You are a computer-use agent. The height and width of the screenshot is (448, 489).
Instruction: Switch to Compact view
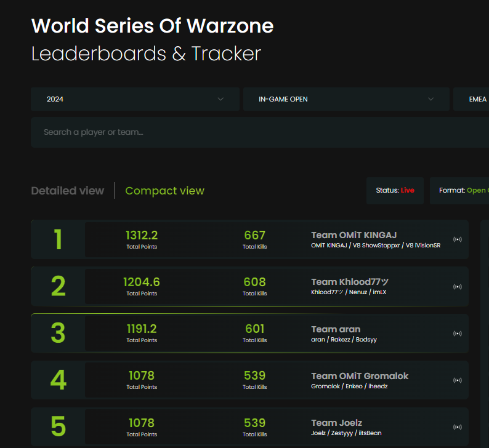point(164,191)
